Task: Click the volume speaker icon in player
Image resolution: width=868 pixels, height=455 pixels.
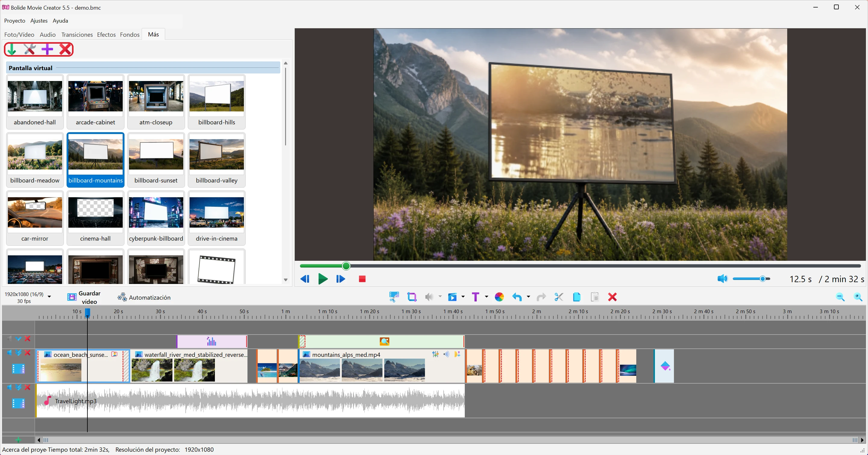Action: click(x=722, y=279)
